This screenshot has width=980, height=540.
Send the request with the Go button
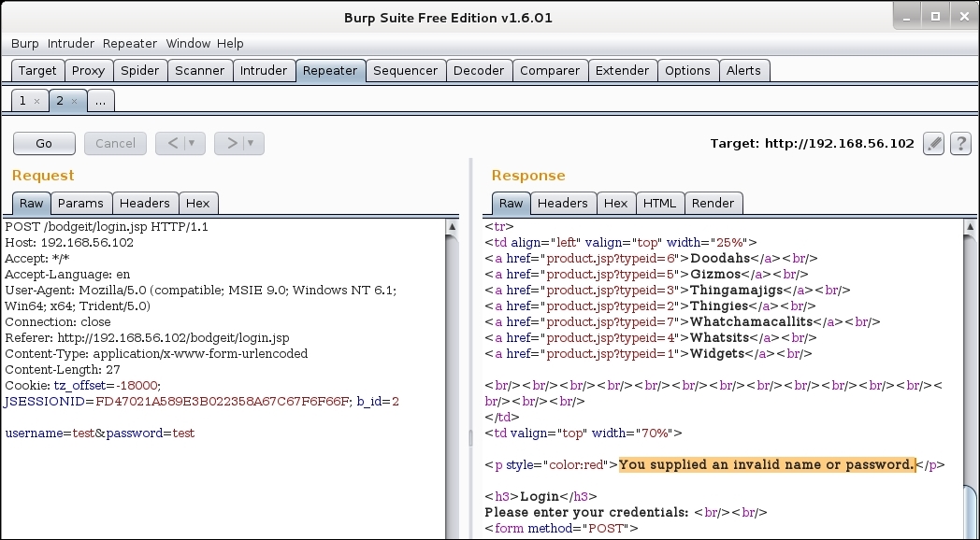coord(44,144)
